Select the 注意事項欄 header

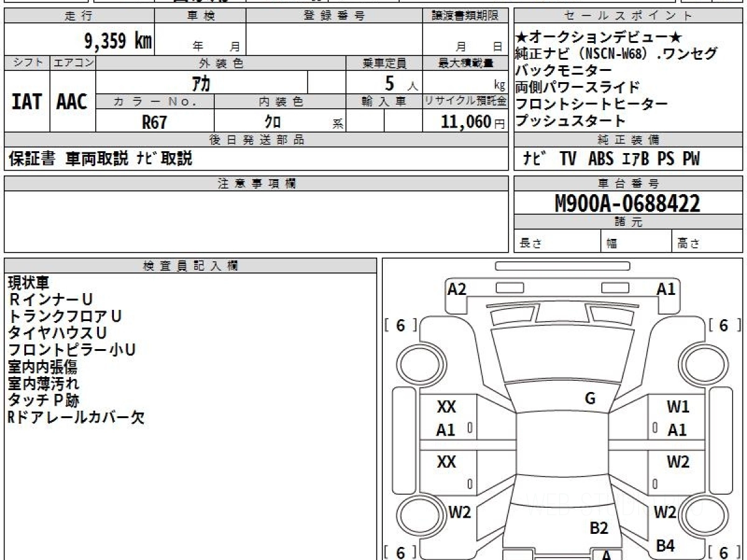(x=256, y=184)
